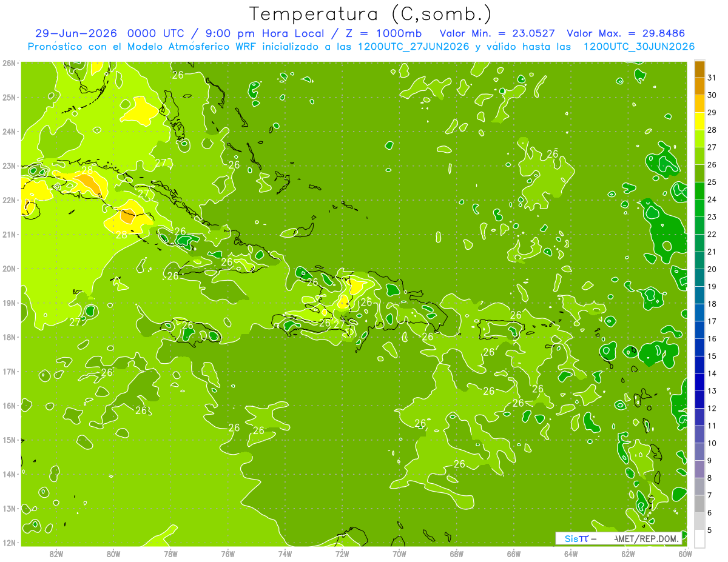The image size is (728, 562).
Task: Choose the dark blue legend swatch between 13 and 14
Action: tap(700, 382)
